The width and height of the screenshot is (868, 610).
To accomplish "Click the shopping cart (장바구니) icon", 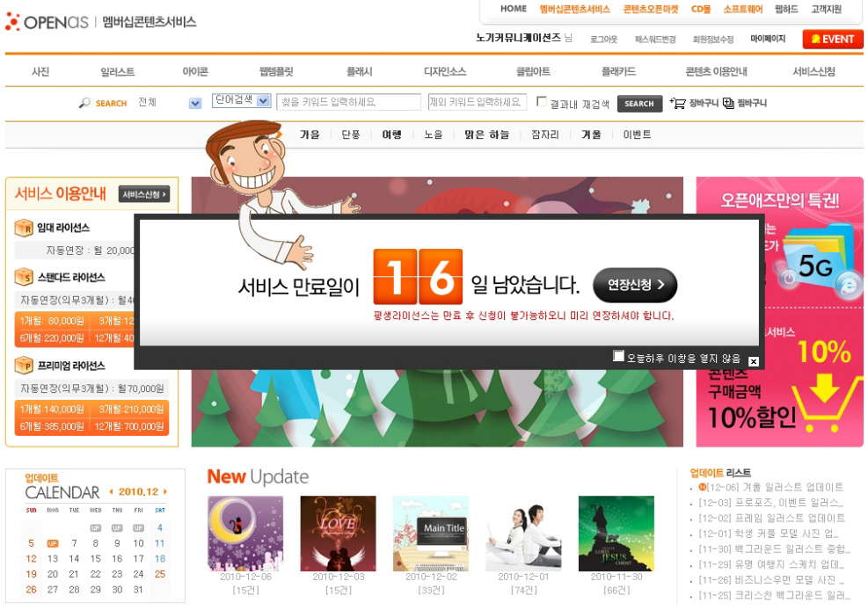I will (677, 103).
